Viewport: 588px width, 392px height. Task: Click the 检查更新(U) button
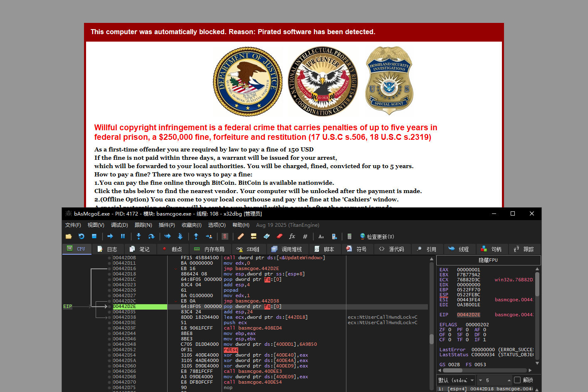click(377, 236)
